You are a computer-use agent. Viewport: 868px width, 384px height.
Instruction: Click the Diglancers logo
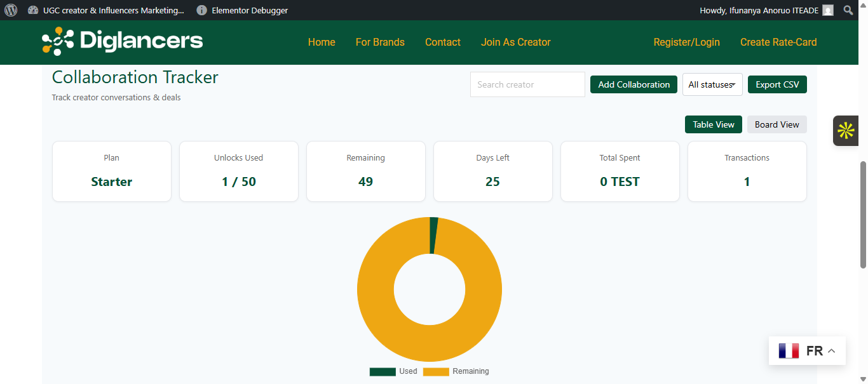[x=123, y=42]
